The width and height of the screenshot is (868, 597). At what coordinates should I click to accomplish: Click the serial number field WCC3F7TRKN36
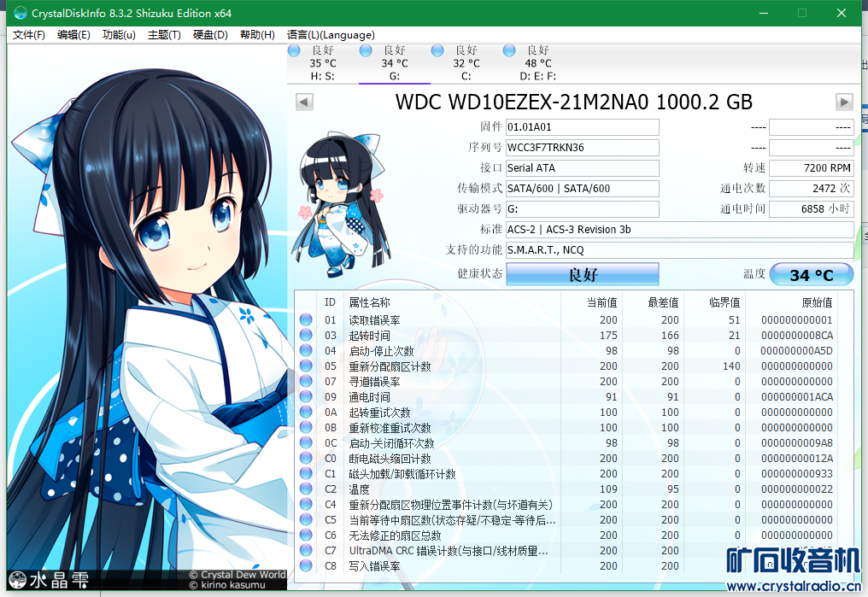coord(583,148)
